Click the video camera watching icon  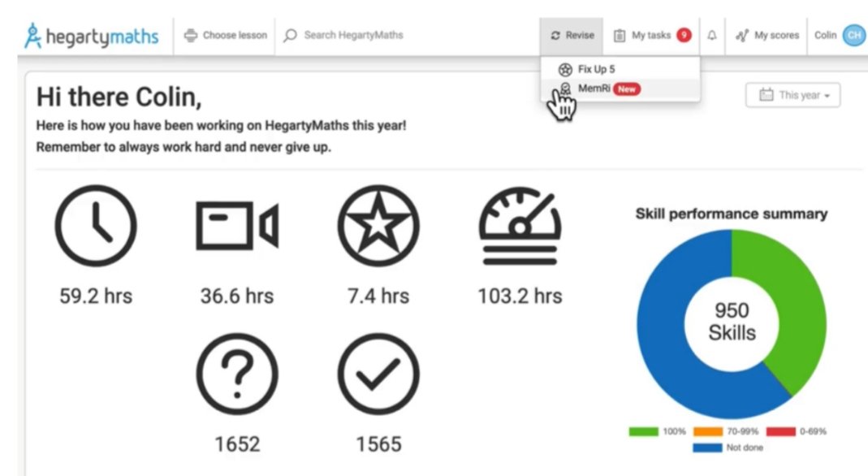click(x=237, y=226)
